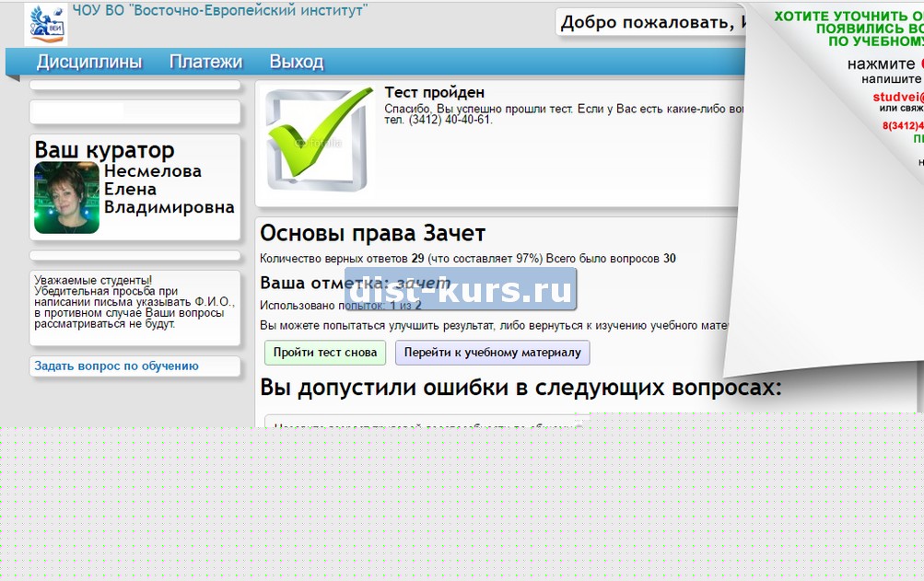
Task: Click the Добро пожаловать greeting box
Action: click(x=651, y=22)
